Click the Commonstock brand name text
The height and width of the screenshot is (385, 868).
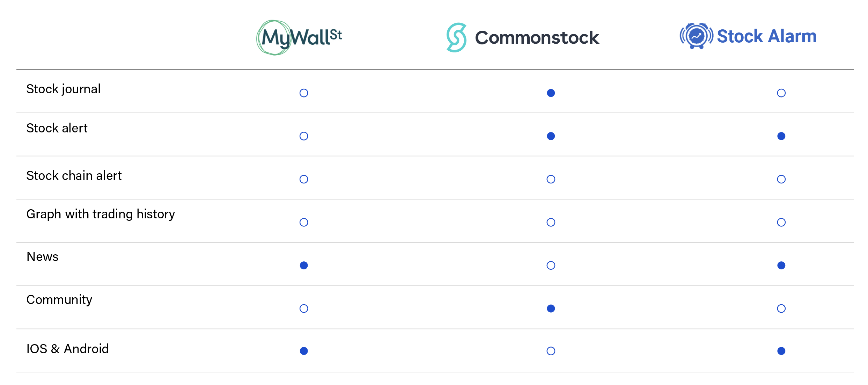537,38
